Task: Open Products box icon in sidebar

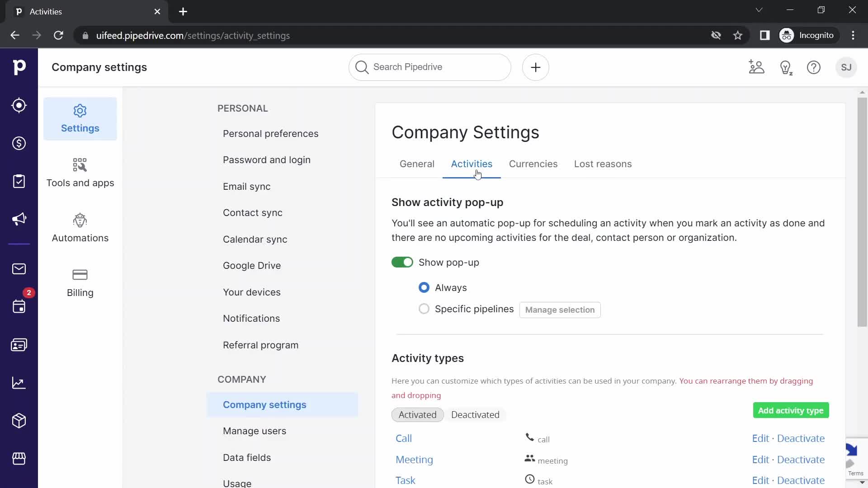Action: (19, 421)
